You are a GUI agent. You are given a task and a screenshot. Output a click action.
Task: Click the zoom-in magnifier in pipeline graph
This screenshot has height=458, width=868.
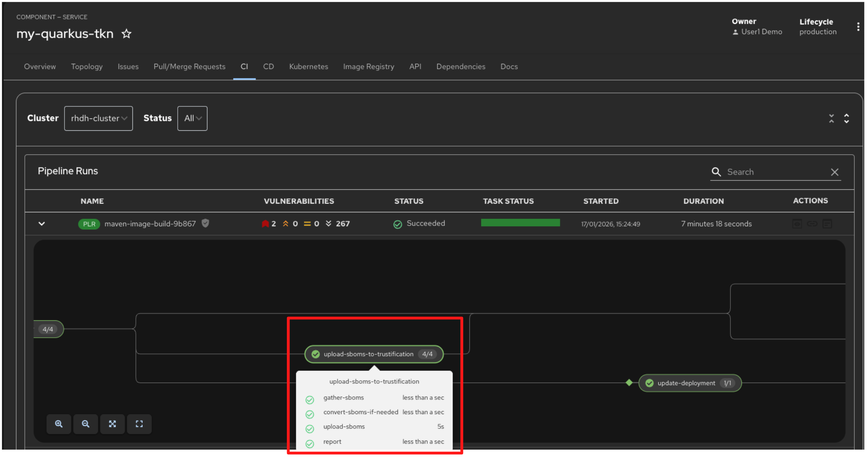coord(59,424)
